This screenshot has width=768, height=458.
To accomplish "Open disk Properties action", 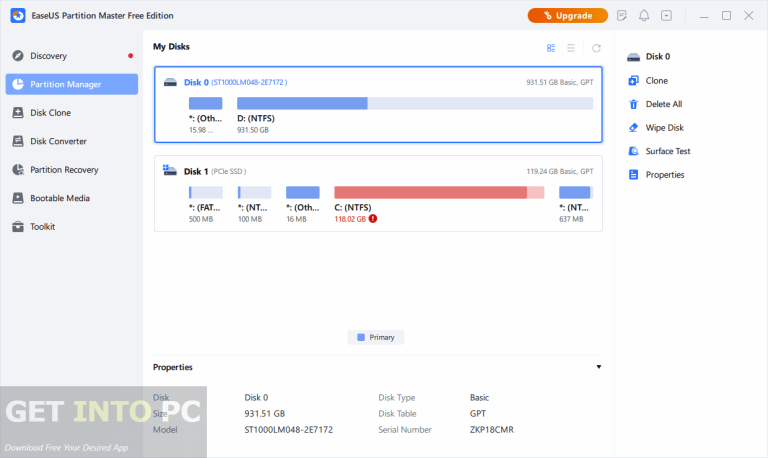I will click(x=656, y=174).
